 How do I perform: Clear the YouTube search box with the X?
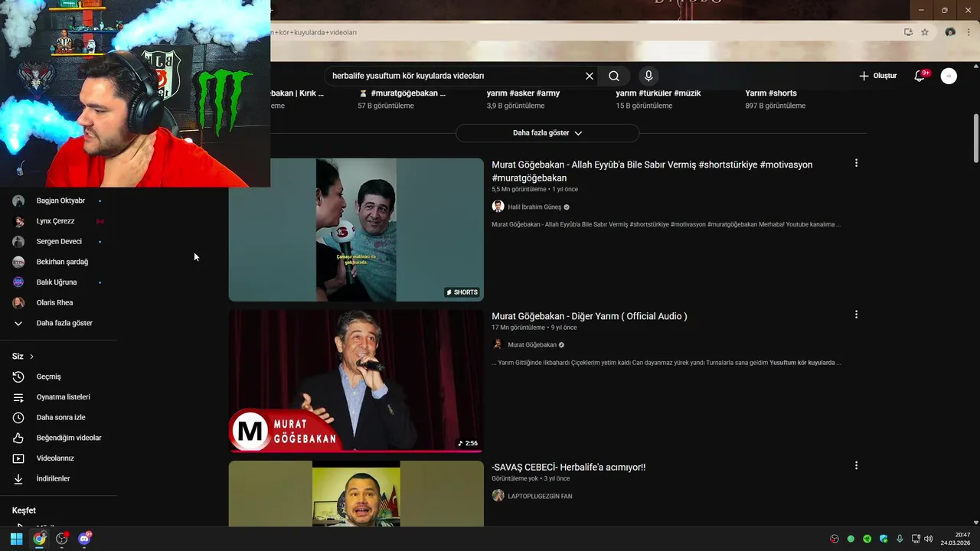click(590, 76)
